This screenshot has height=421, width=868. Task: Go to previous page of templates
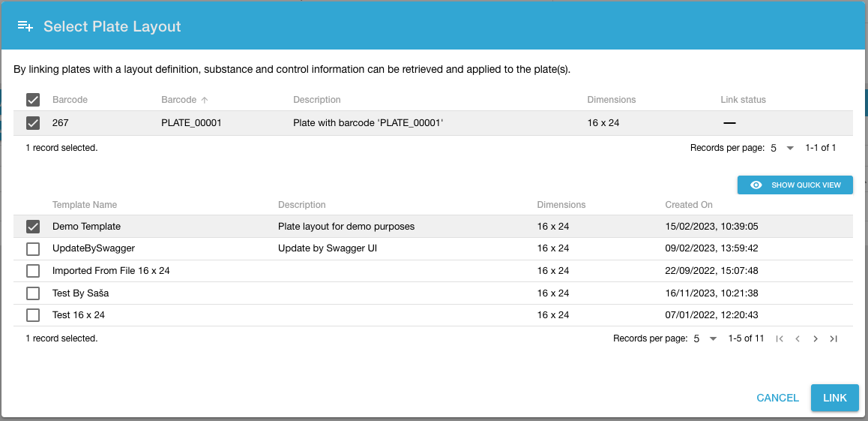[798, 339]
